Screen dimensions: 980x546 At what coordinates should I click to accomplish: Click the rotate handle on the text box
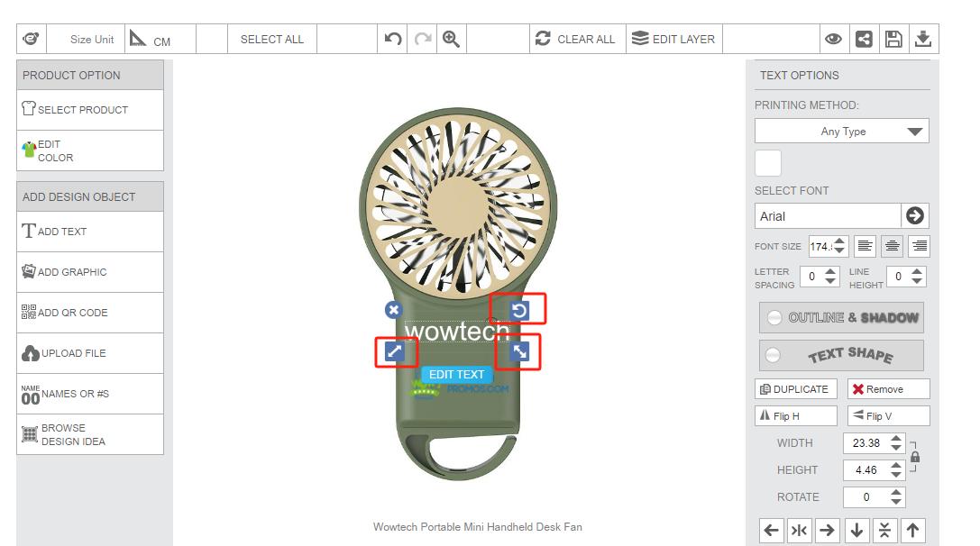(x=519, y=311)
